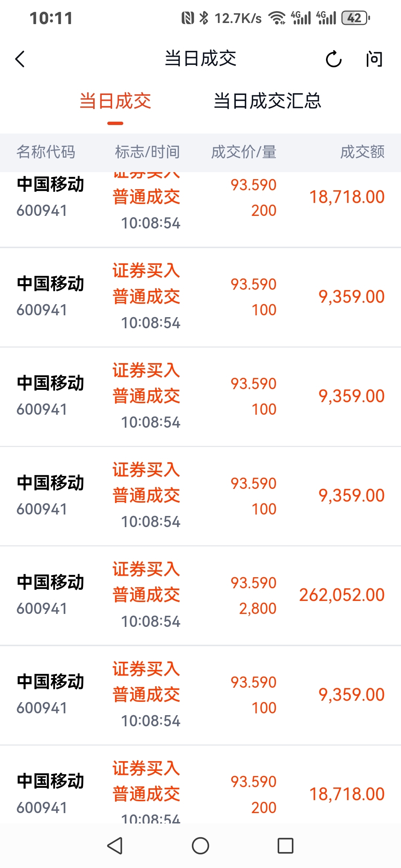Tap the 成交额 column header
This screenshot has height=868, width=401.
[362, 152]
